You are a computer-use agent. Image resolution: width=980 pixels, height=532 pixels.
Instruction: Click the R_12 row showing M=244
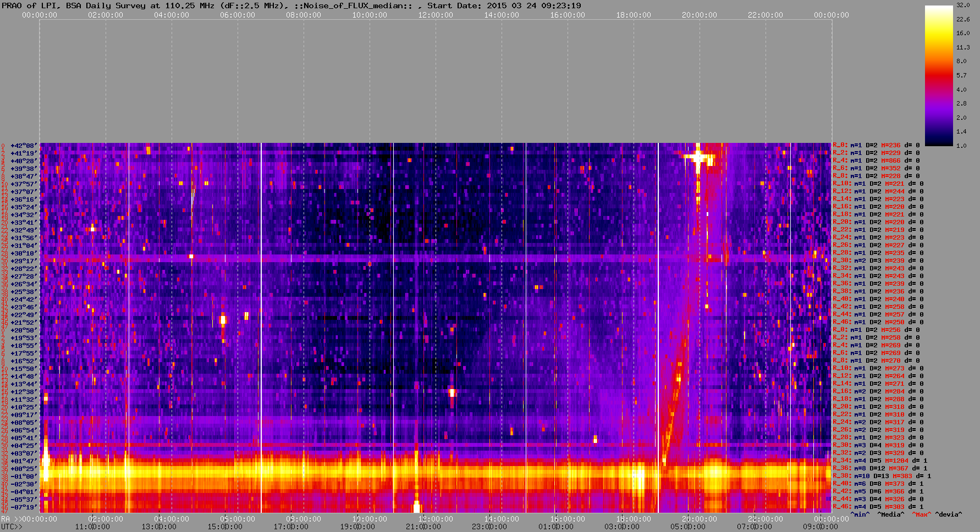(x=878, y=192)
